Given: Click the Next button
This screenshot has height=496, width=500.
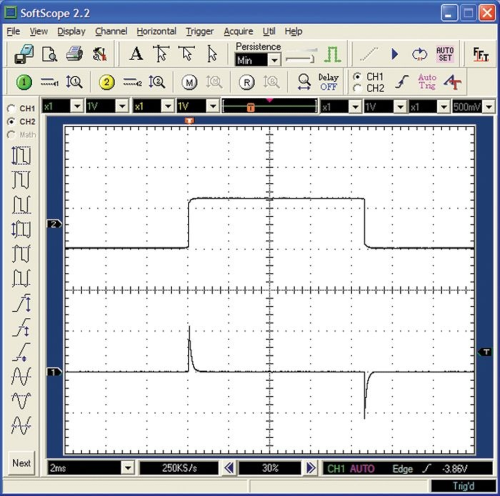Looking at the screenshot, I should (21, 463).
